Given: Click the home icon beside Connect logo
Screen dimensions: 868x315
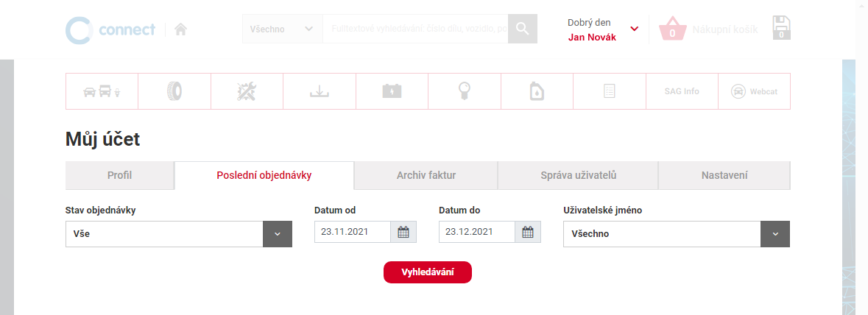Looking at the screenshot, I should point(180,29).
